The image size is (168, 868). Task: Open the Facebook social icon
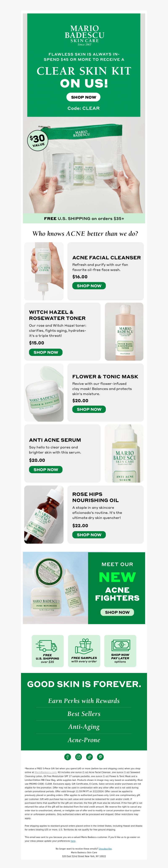pyautogui.click(x=68, y=757)
